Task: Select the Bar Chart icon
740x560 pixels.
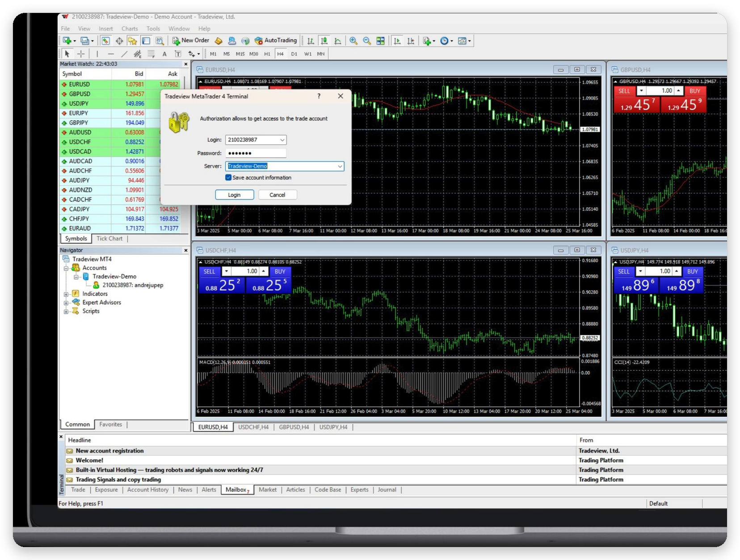Action: pyautogui.click(x=311, y=41)
